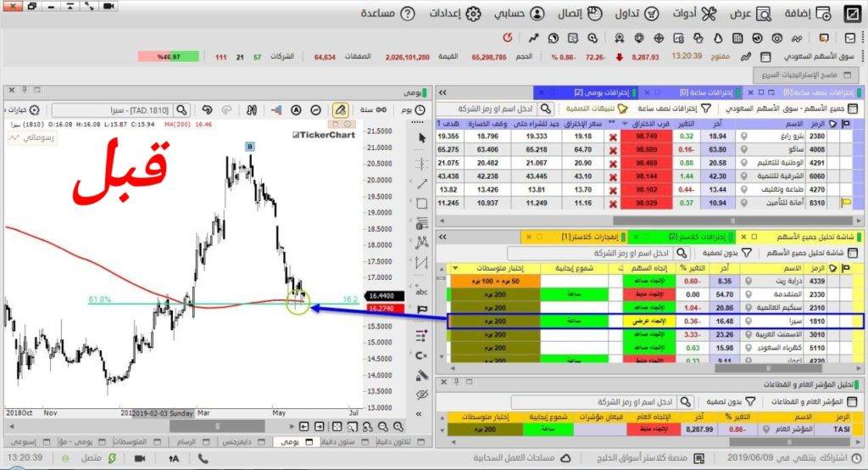Open the عرض (View) menu
Screen dimensions: 868x470
tap(750, 14)
